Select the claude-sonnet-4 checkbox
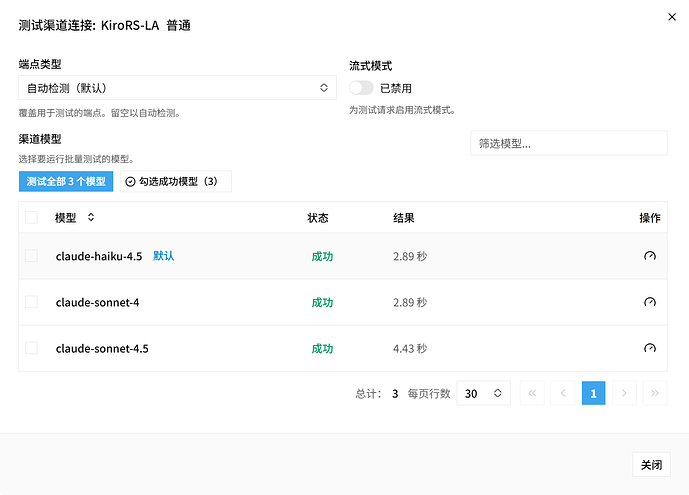Screen dimensions: 689x495 tap(31, 302)
